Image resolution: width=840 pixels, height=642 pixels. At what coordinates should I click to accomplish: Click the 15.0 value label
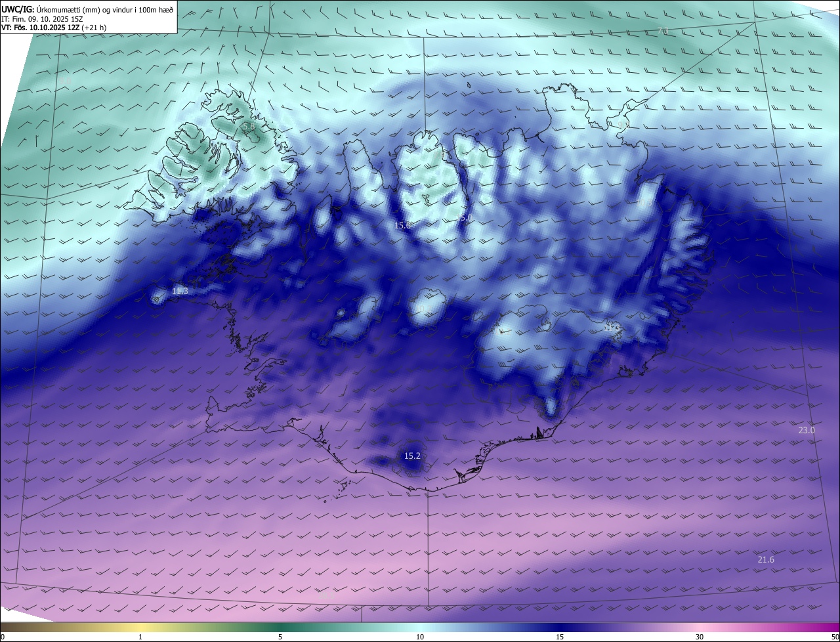pyautogui.click(x=465, y=217)
